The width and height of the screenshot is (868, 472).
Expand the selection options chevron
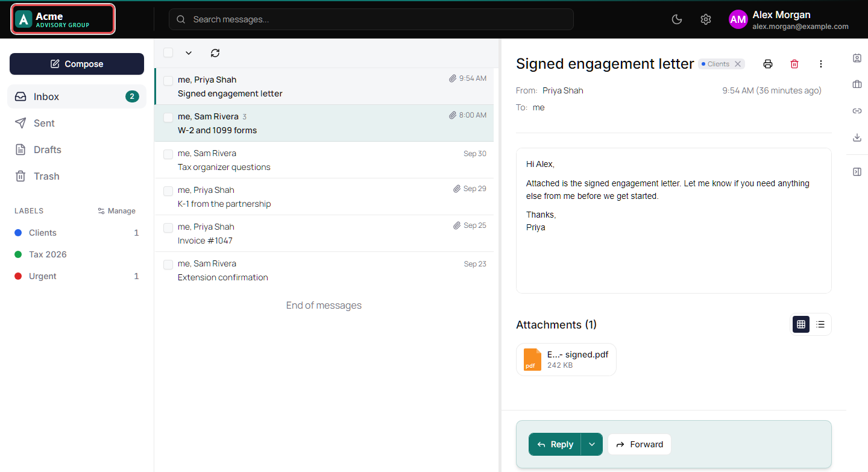point(189,53)
